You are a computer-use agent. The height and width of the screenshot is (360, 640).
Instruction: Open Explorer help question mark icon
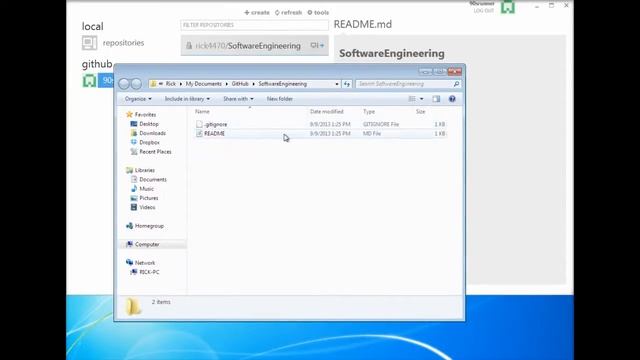click(x=452, y=99)
